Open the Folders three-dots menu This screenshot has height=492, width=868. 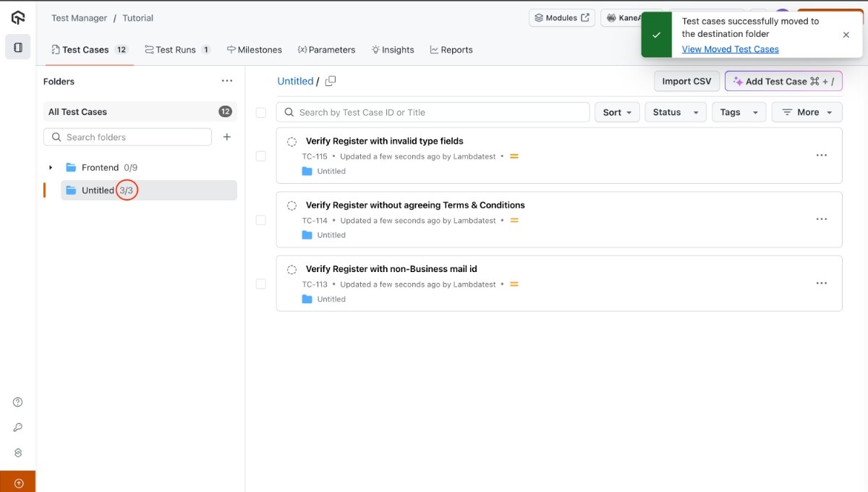click(227, 81)
